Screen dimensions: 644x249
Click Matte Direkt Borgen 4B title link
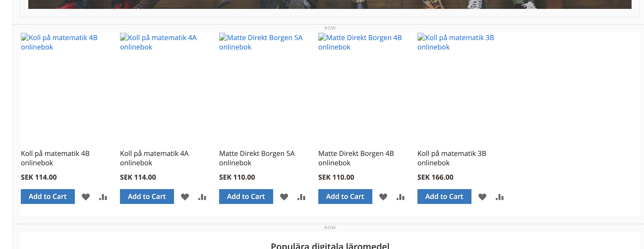click(356, 158)
